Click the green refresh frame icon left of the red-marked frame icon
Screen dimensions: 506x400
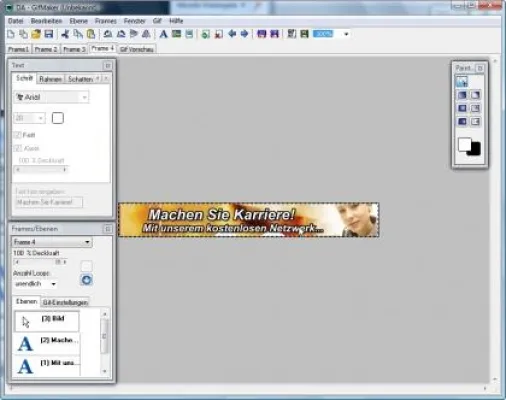pos(206,34)
